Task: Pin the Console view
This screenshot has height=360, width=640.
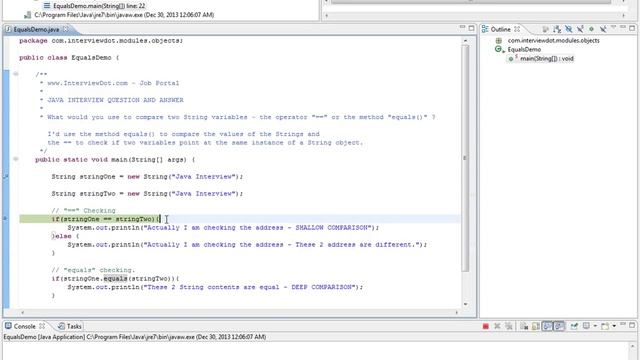Action: (x=574, y=326)
